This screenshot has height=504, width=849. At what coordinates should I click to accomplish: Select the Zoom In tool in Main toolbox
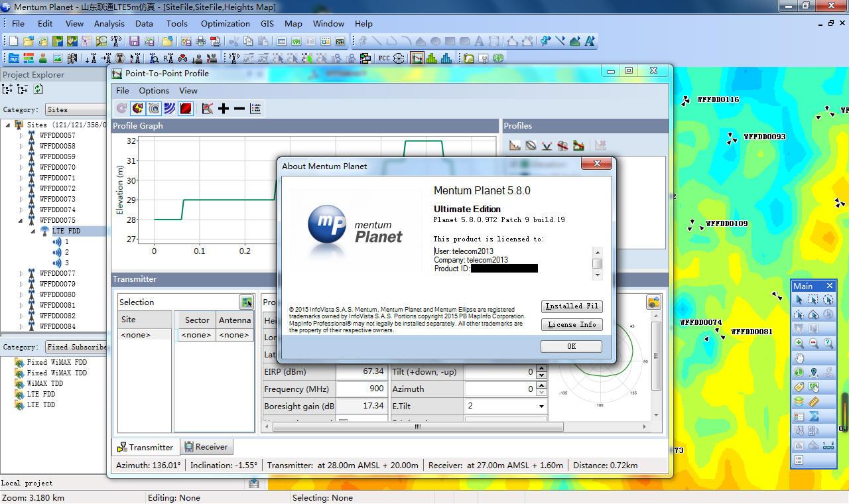799,344
